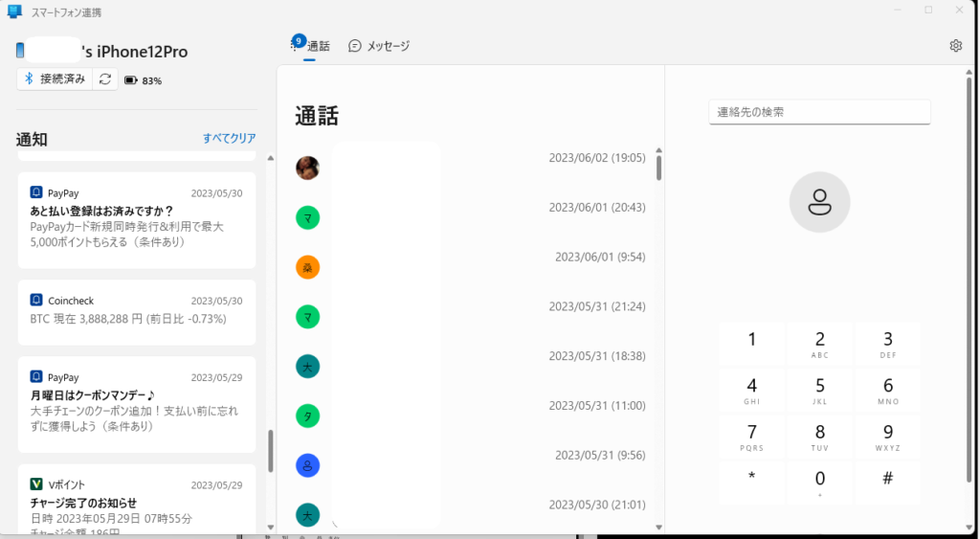This screenshot has width=980, height=539.
Task: Open the settings gear icon
Action: (x=955, y=46)
